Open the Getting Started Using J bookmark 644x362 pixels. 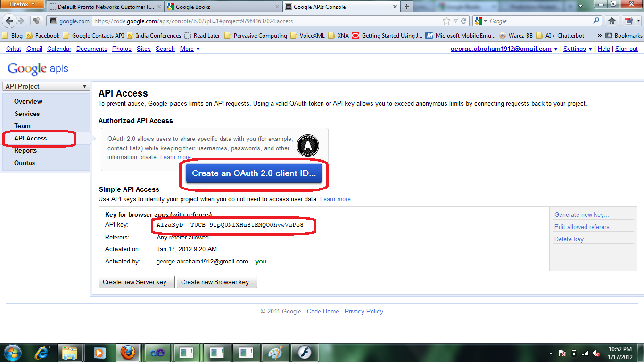coord(387,35)
